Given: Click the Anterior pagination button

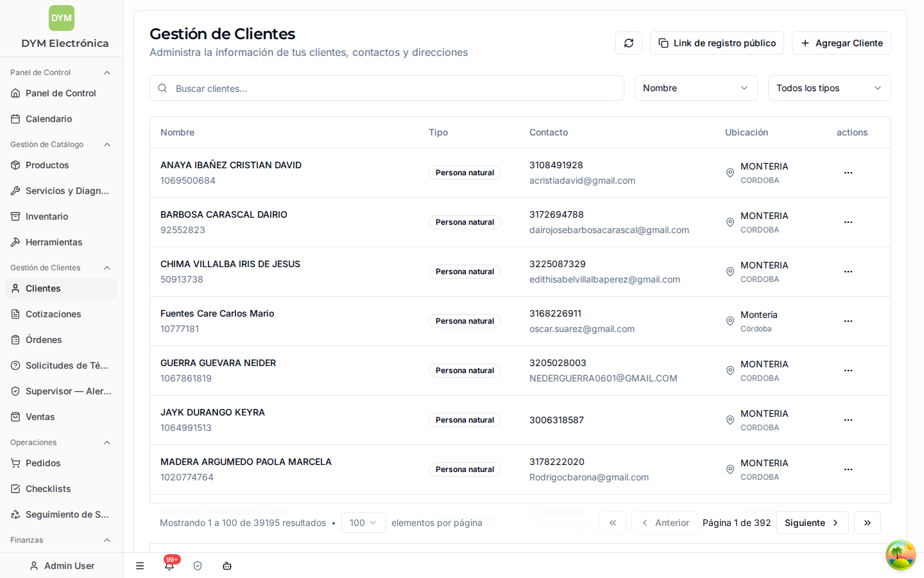Looking at the screenshot, I should click(664, 523).
